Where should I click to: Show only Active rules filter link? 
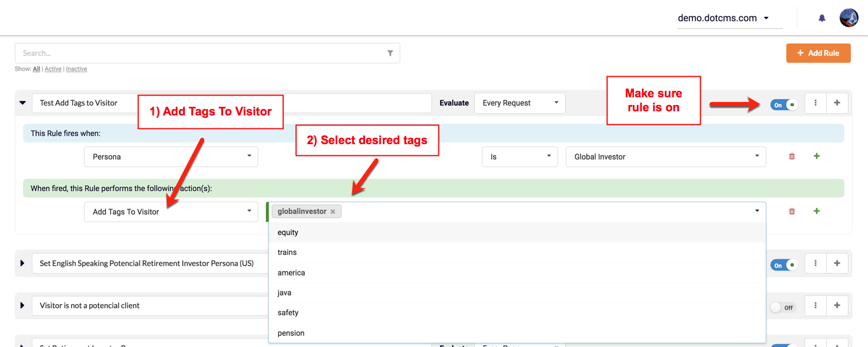pyautogui.click(x=53, y=69)
